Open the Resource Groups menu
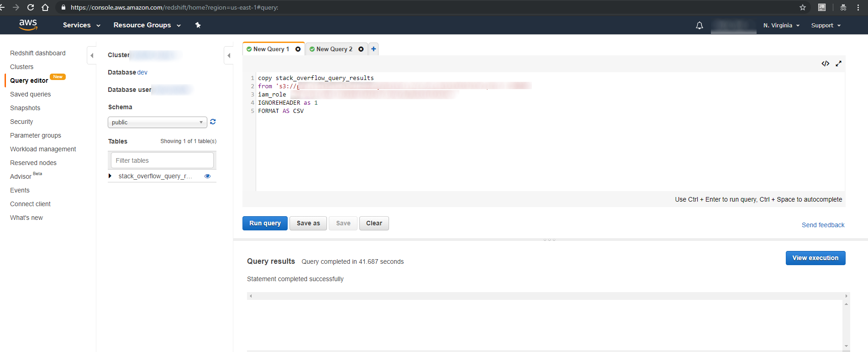The image size is (868, 352). tap(147, 25)
